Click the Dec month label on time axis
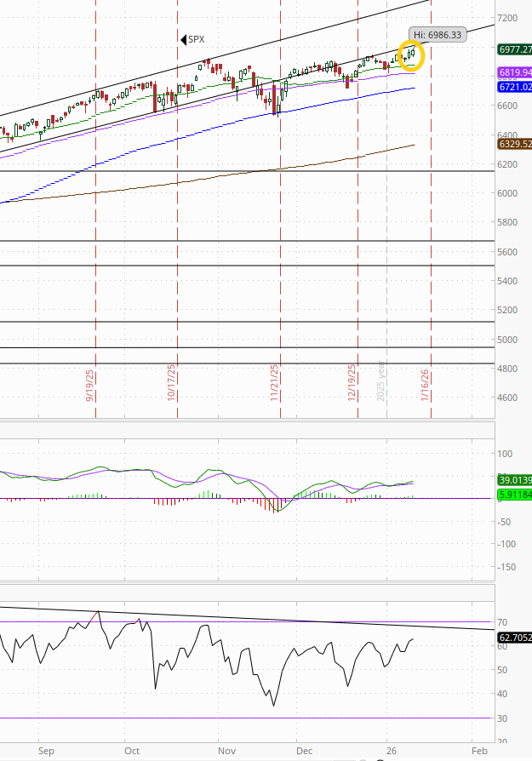Viewport: 532px width, 761px height. coord(305,752)
